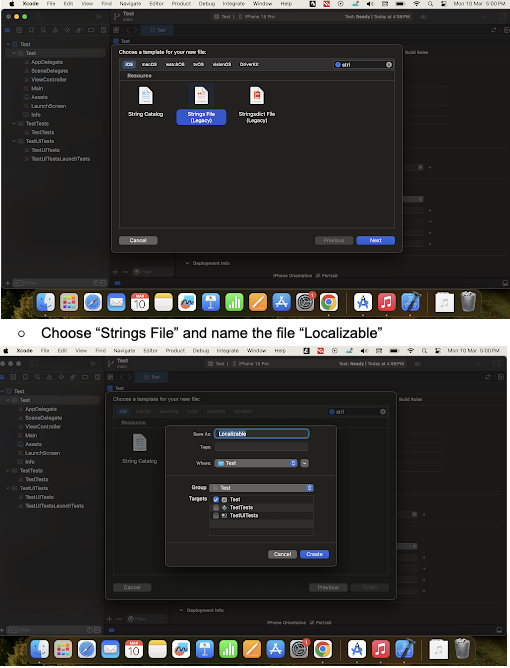This screenshot has height=668, width=510.
Task: Click Spotlight search icon in upper menu bar
Action: [430, 4]
